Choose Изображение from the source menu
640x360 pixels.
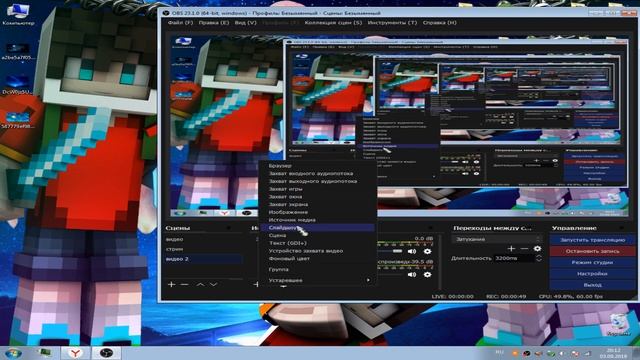[317, 212]
